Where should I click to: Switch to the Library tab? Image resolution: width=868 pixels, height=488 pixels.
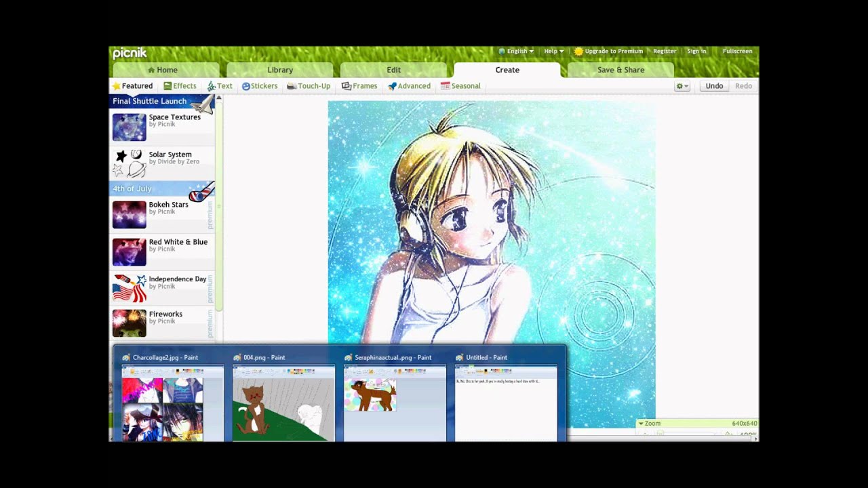pyautogui.click(x=280, y=70)
